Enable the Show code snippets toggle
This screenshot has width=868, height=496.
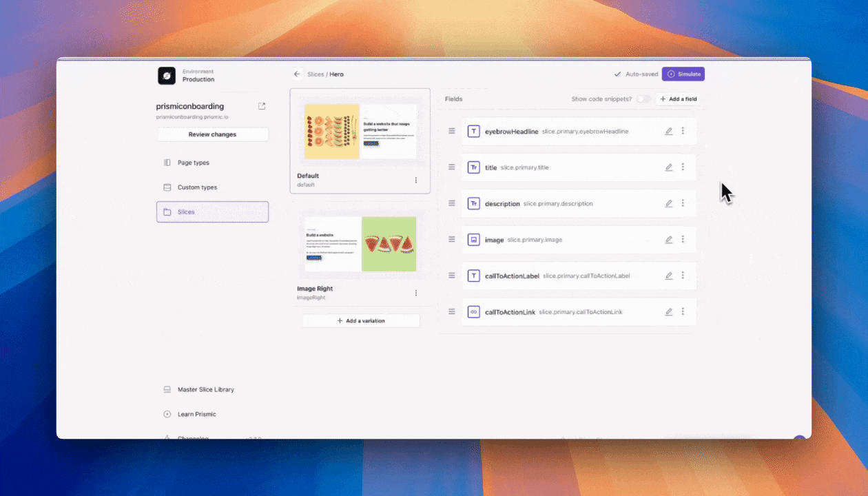pos(643,99)
